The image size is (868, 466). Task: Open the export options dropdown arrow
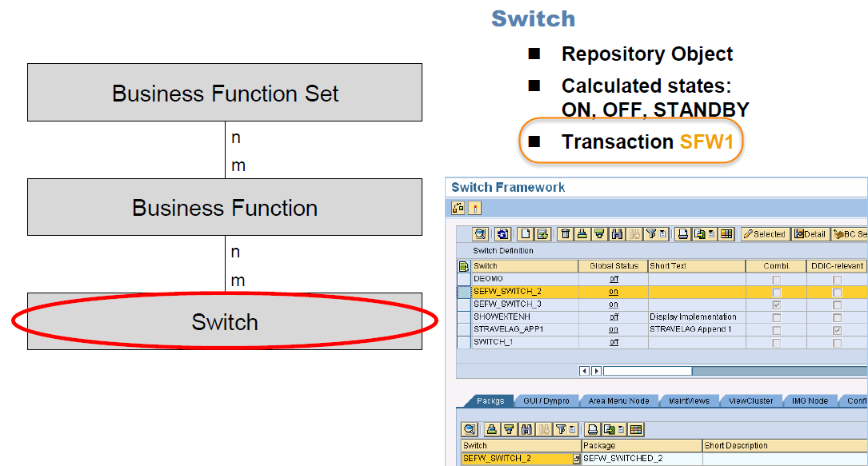(x=710, y=234)
